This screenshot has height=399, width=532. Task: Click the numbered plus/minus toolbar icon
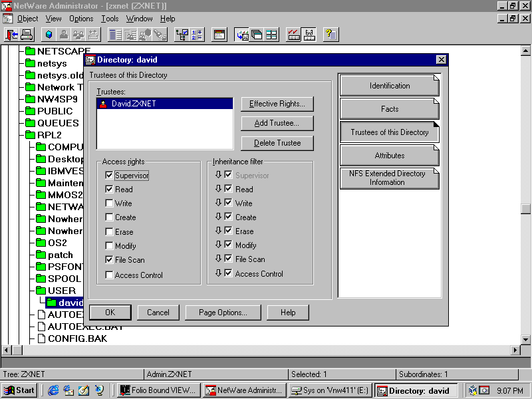tap(196, 35)
